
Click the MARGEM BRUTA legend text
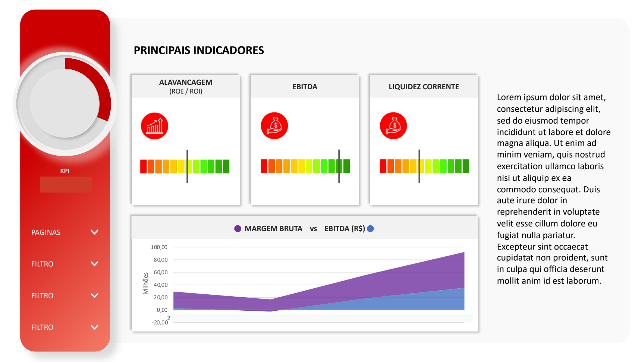click(273, 229)
